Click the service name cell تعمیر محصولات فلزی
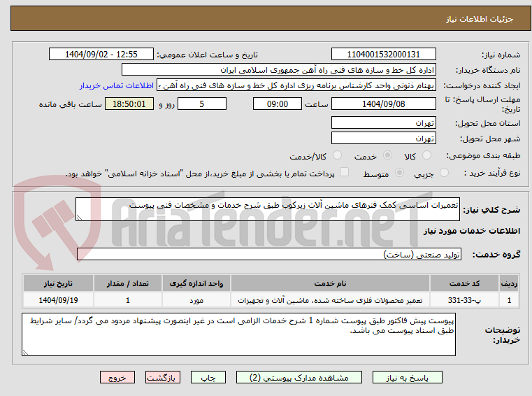 coord(330,300)
